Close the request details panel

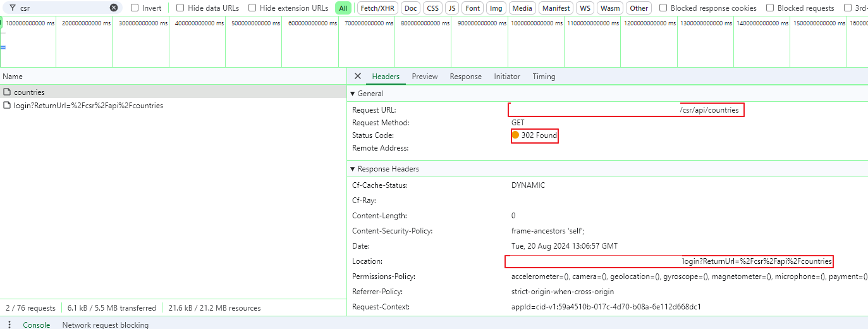pyautogui.click(x=358, y=76)
